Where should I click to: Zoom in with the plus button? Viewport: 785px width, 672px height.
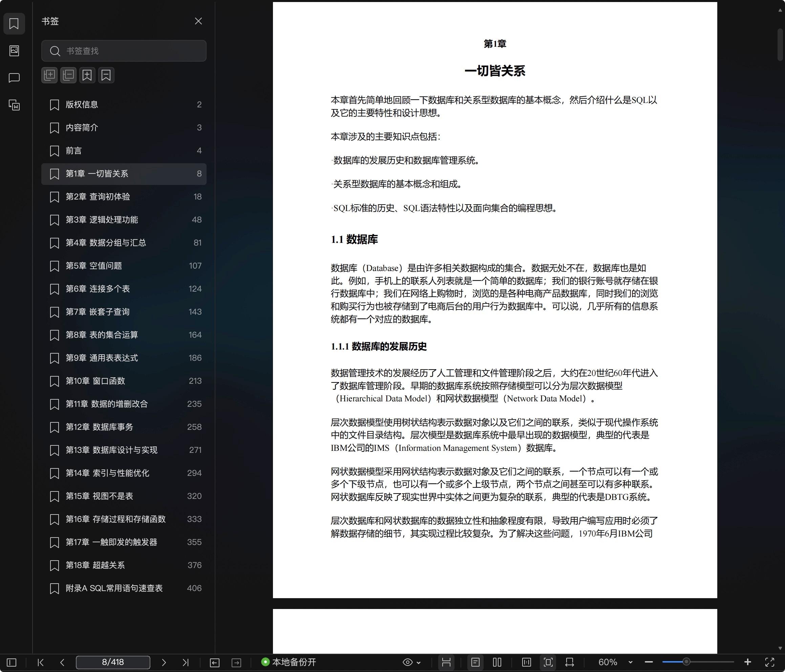pos(747,662)
